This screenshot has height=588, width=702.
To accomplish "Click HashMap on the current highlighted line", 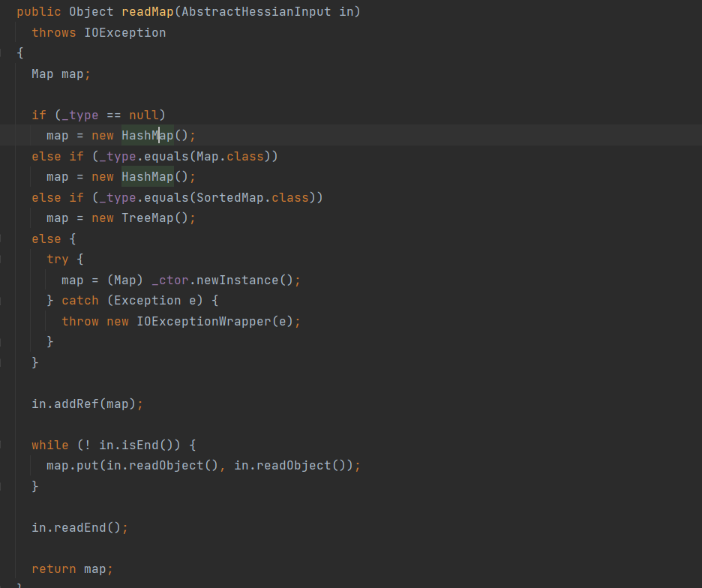I will (x=147, y=136).
